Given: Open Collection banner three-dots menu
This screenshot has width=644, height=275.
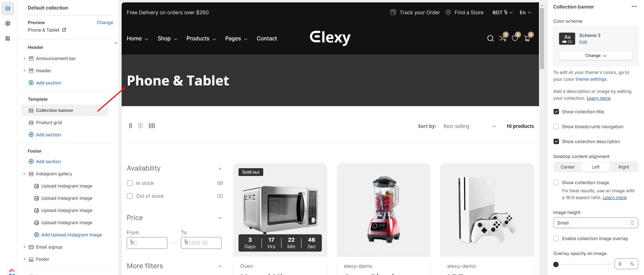Looking at the screenshot, I should pyautogui.click(x=634, y=7).
